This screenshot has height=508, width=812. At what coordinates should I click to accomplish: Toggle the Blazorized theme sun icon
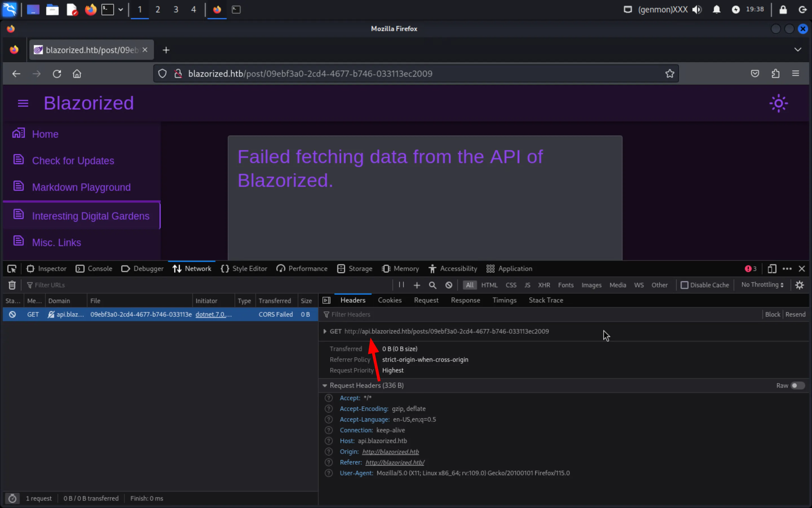pyautogui.click(x=778, y=103)
